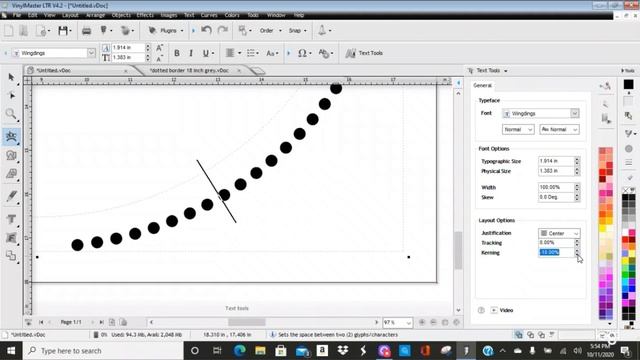Click the Amazon taskbar icon

[322, 351]
